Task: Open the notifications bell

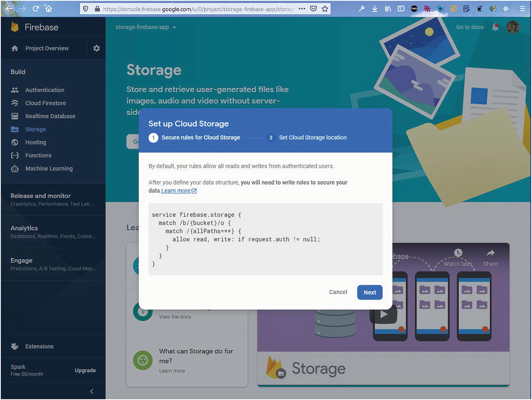Action: pos(495,27)
